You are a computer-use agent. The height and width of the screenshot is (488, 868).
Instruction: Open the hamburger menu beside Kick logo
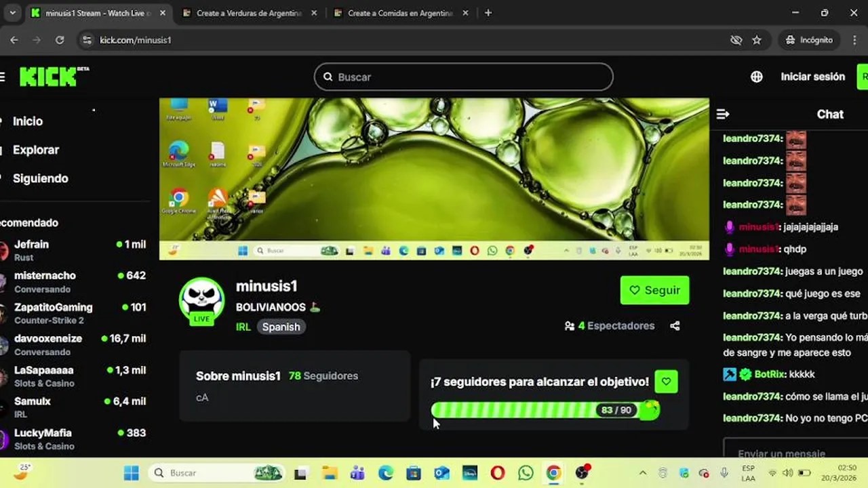pos(2,77)
